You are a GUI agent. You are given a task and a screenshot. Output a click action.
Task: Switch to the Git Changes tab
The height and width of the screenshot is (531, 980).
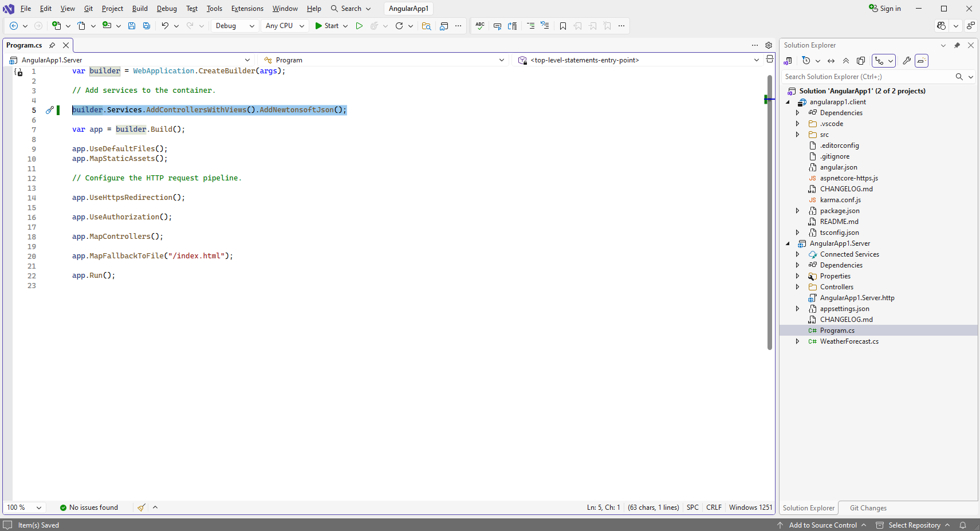point(868,508)
